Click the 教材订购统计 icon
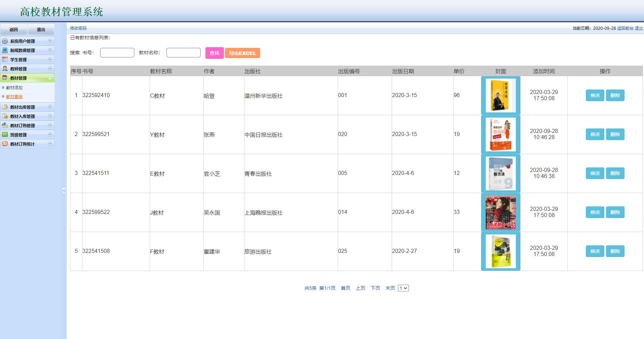 point(5,144)
